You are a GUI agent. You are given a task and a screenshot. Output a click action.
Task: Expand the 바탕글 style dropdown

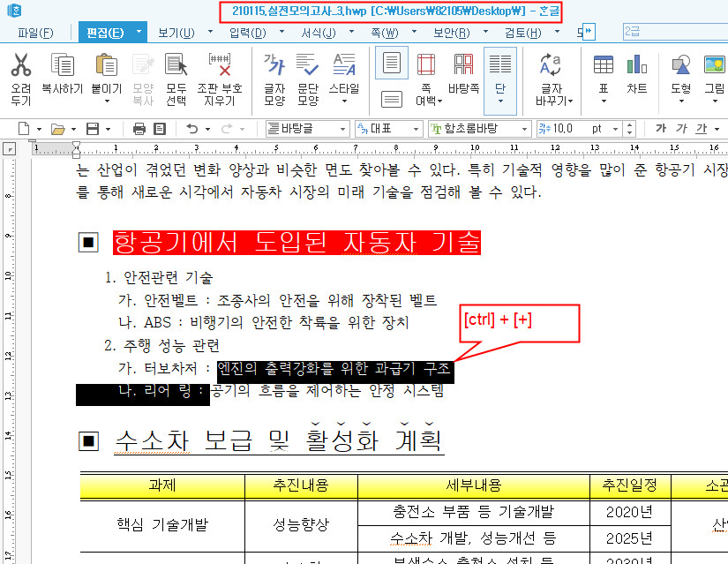[x=343, y=129]
